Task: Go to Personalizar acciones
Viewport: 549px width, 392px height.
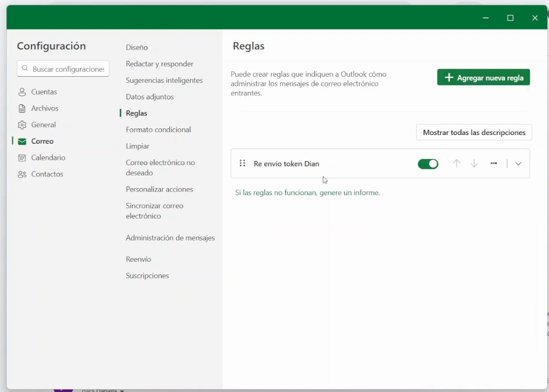Action: point(159,189)
